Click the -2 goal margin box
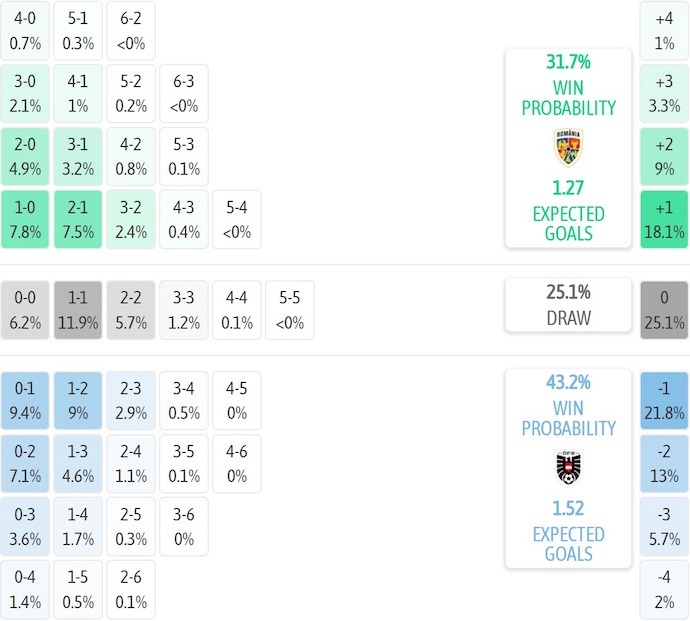Screen dimensions: 690x621 664,463
